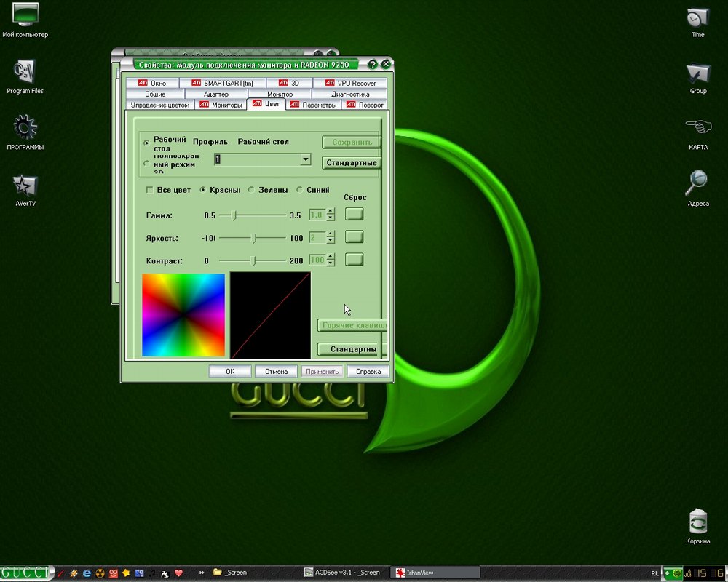This screenshot has width=728, height=582.
Task: Open the Program Files desktop shortcut
Action: (x=25, y=73)
